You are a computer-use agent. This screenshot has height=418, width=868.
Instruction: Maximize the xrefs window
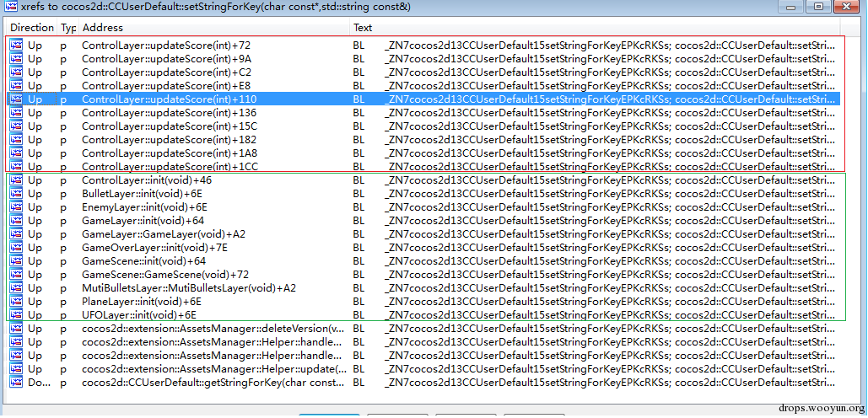(x=819, y=8)
